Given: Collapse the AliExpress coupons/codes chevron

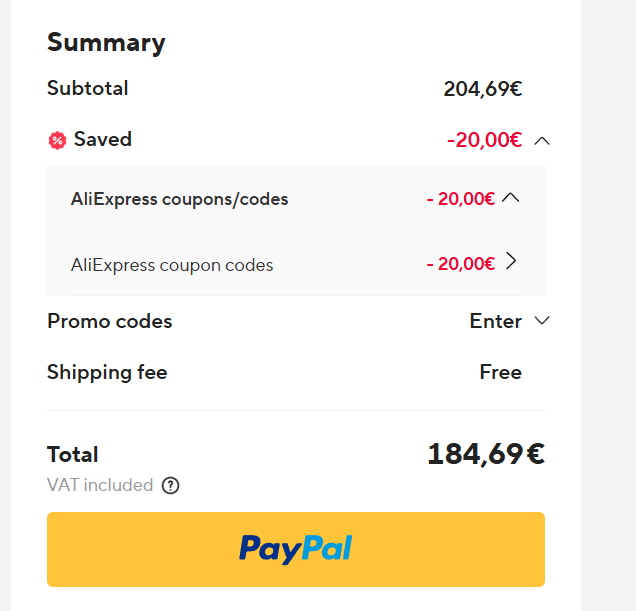Looking at the screenshot, I should (x=510, y=198).
